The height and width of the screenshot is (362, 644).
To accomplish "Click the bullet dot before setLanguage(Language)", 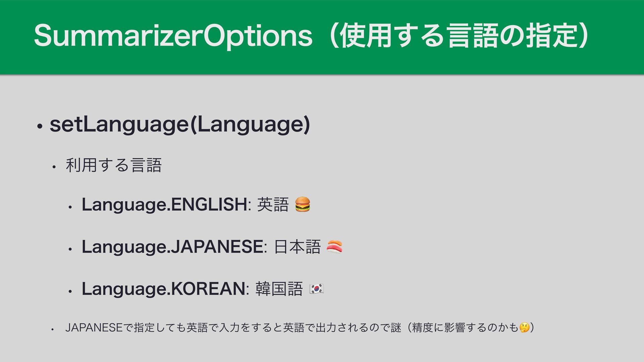I will (x=40, y=127).
